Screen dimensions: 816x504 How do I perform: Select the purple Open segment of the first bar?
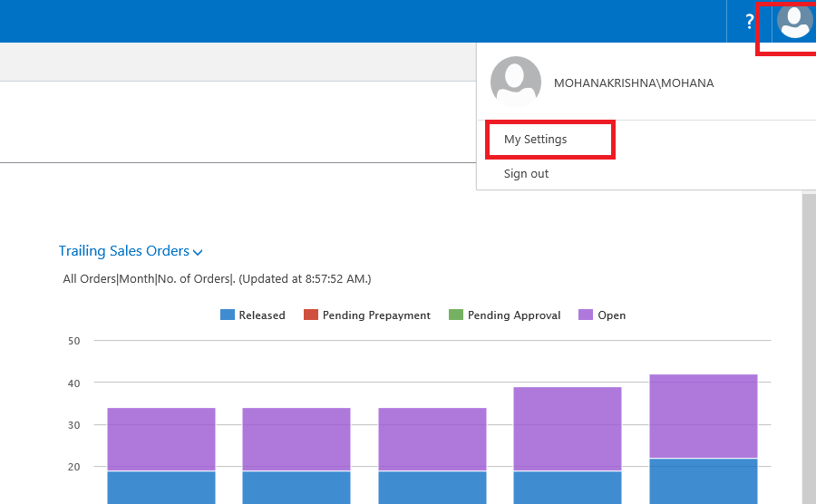(x=161, y=439)
